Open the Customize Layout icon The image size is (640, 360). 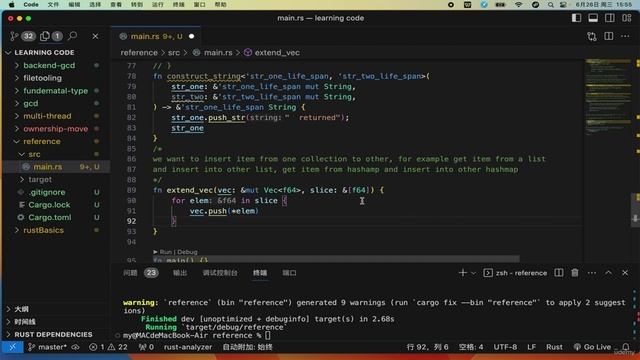click(x=627, y=18)
